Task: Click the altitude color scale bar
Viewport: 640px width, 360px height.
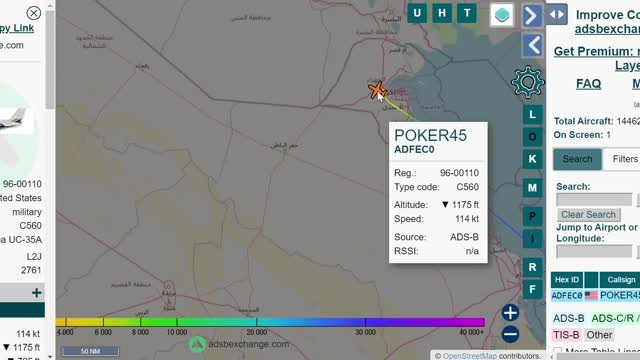Action: [x=270, y=322]
